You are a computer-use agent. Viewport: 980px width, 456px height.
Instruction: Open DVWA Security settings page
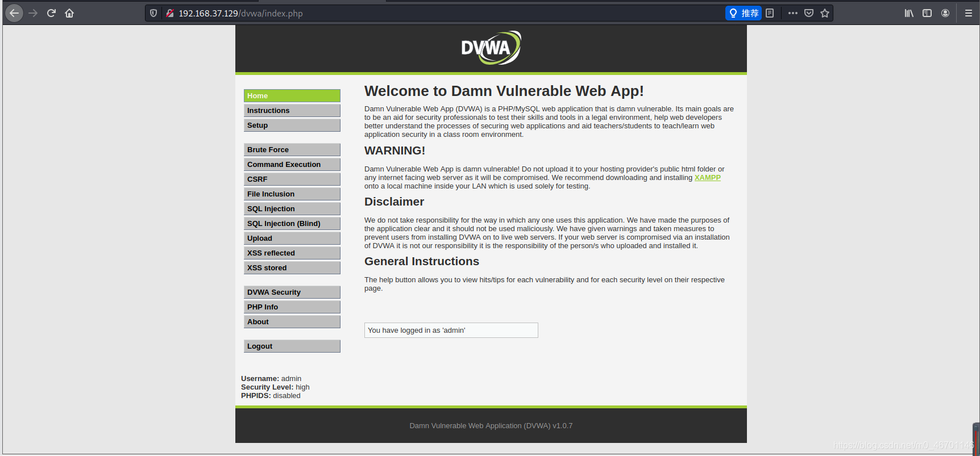click(x=292, y=292)
